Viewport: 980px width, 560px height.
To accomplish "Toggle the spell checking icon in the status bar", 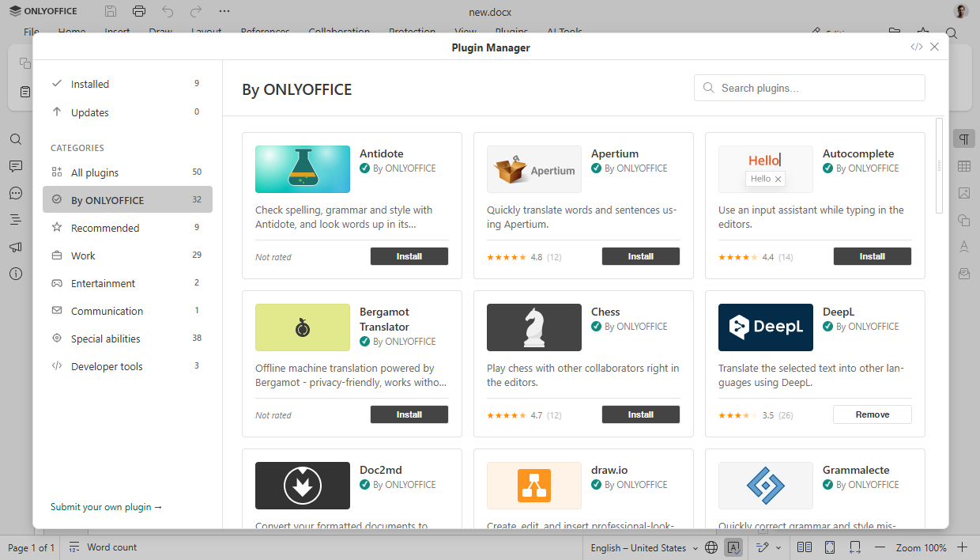I will coord(733,547).
